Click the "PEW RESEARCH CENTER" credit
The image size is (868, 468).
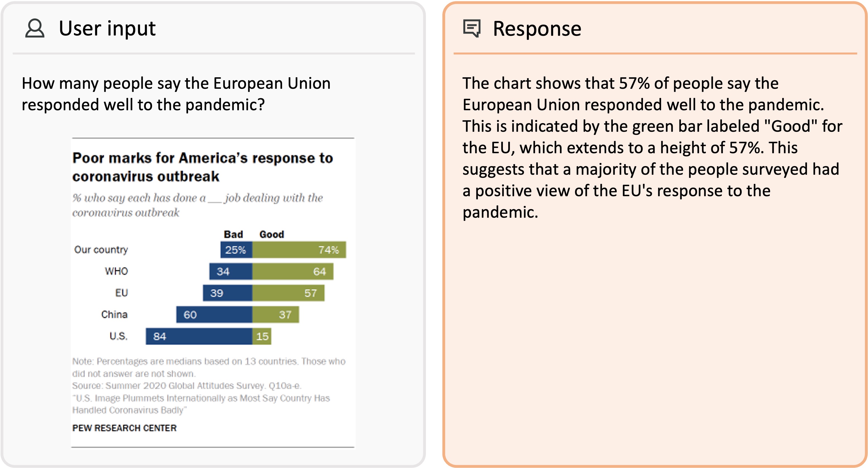pos(124,428)
